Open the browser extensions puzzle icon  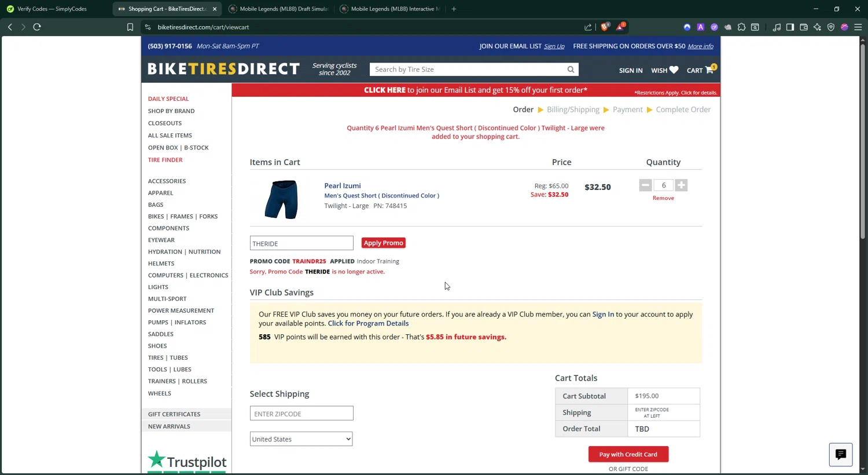(741, 27)
